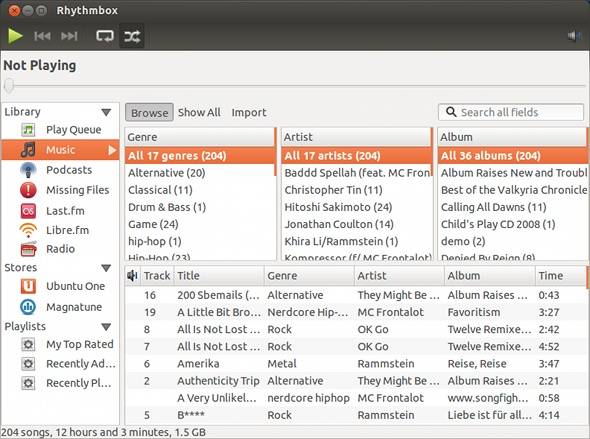Click the Album browser column header
The height and width of the screenshot is (439, 590).
click(512, 137)
